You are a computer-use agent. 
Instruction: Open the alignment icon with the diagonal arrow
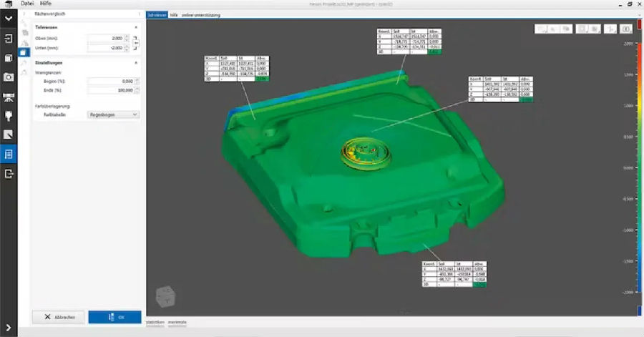[x=8, y=135]
